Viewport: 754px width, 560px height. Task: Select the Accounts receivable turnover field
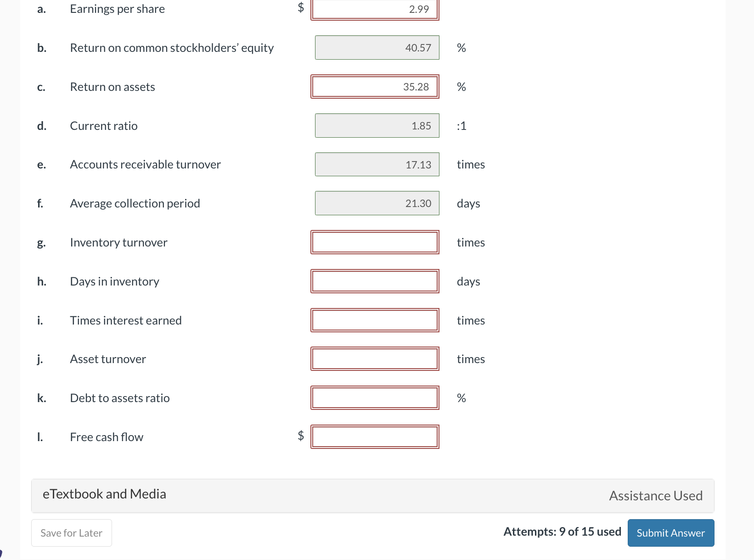377,164
